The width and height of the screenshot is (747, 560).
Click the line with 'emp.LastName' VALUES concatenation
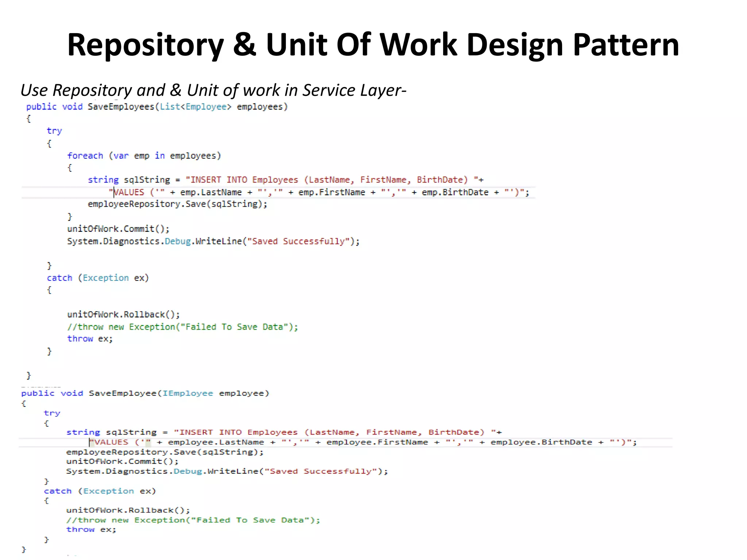pyautogui.click(x=319, y=192)
